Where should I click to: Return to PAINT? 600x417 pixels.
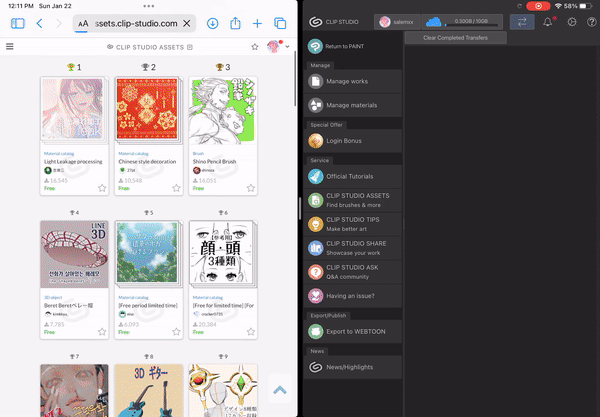click(x=352, y=46)
